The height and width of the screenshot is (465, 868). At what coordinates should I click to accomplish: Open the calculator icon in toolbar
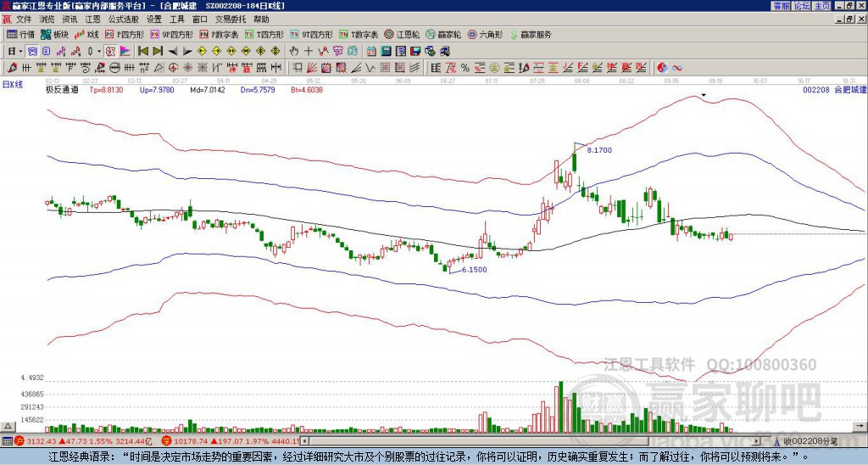pyautogui.click(x=387, y=52)
